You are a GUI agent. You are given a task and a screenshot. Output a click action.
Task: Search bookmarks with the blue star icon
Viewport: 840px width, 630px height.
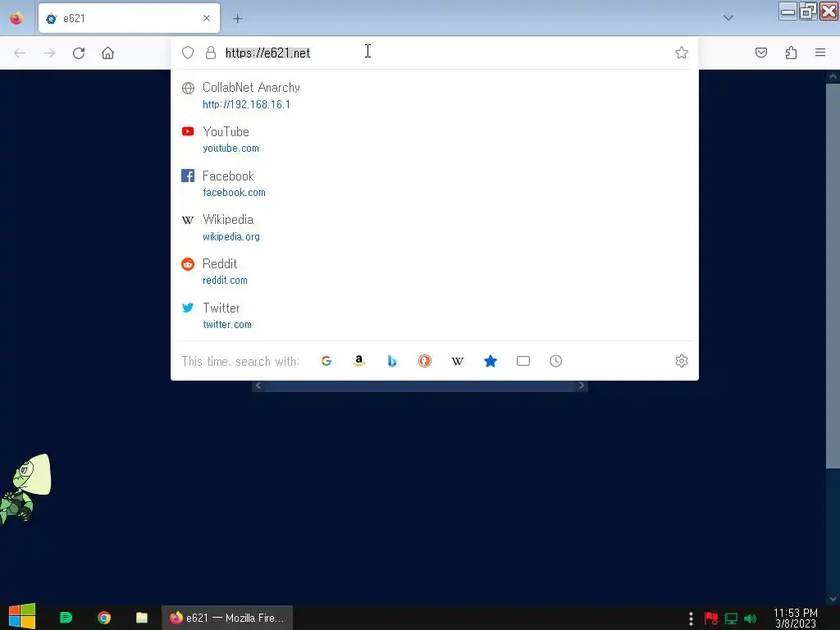491,361
